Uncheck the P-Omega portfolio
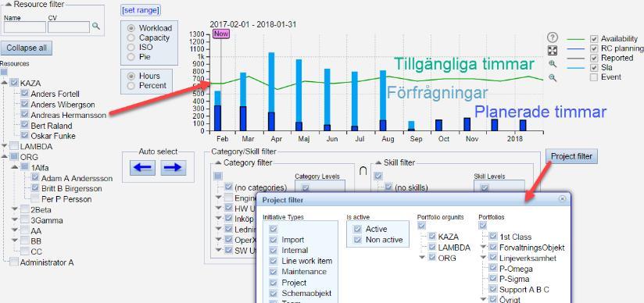 (x=493, y=269)
